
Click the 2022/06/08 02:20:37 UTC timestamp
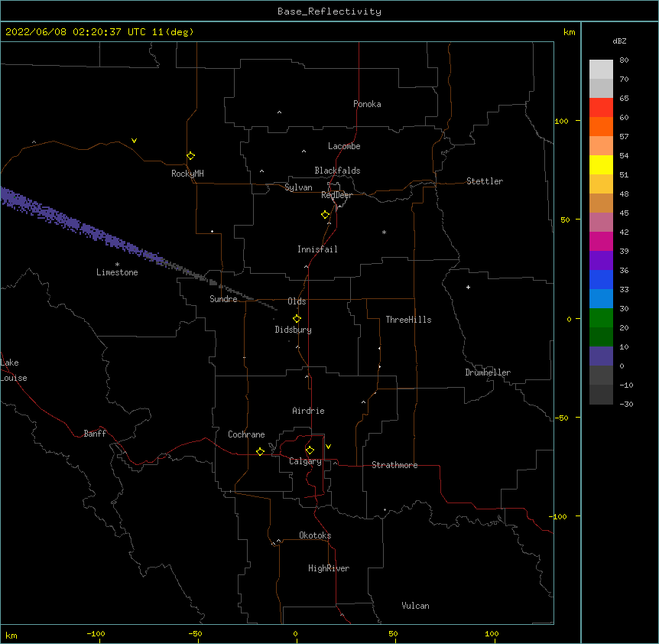tap(76, 32)
